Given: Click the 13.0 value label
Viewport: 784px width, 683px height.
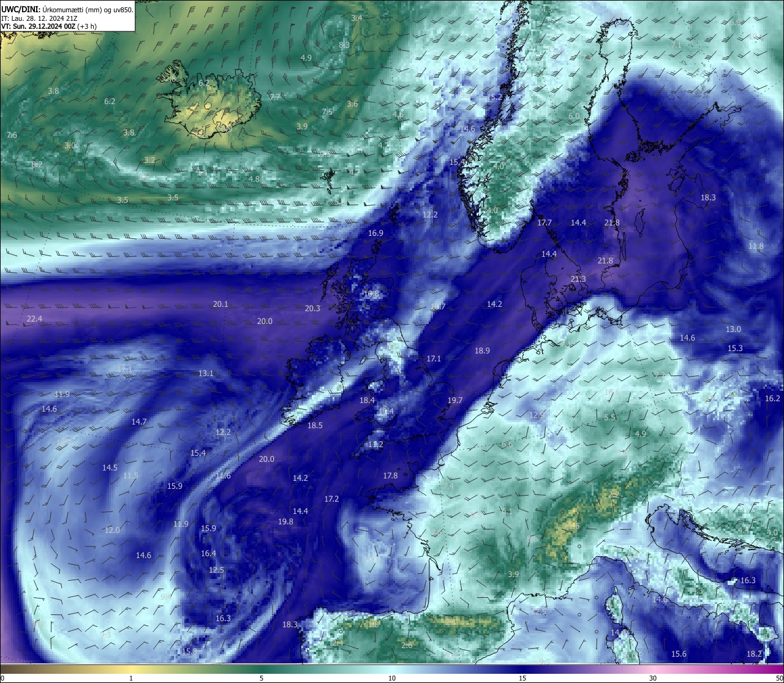Looking at the screenshot, I should [733, 329].
